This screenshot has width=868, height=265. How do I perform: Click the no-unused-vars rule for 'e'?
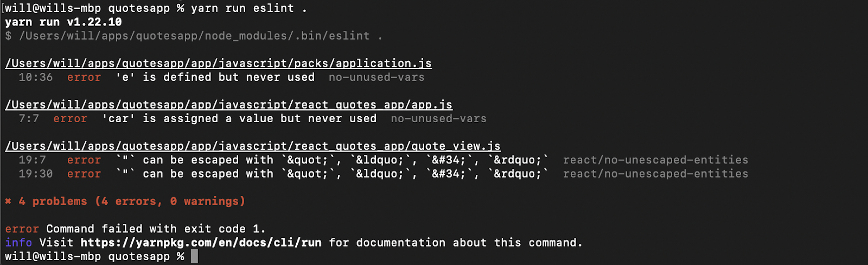[x=376, y=77]
